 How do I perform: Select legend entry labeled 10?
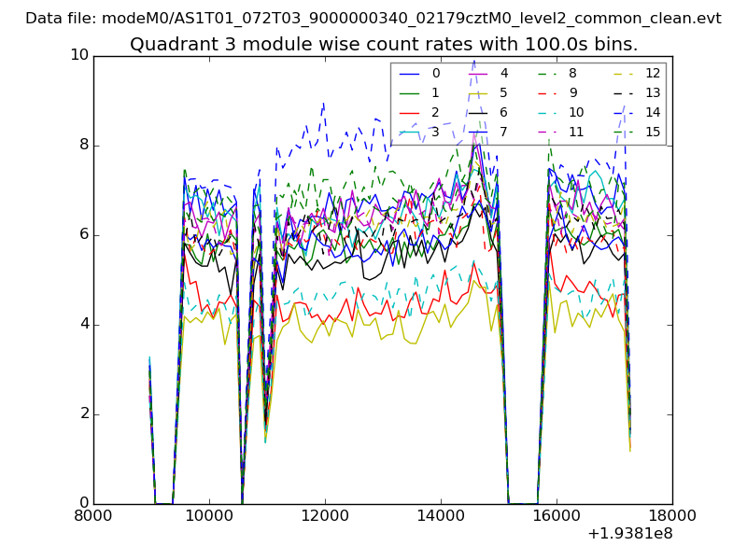pyautogui.click(x=576, y=112)
